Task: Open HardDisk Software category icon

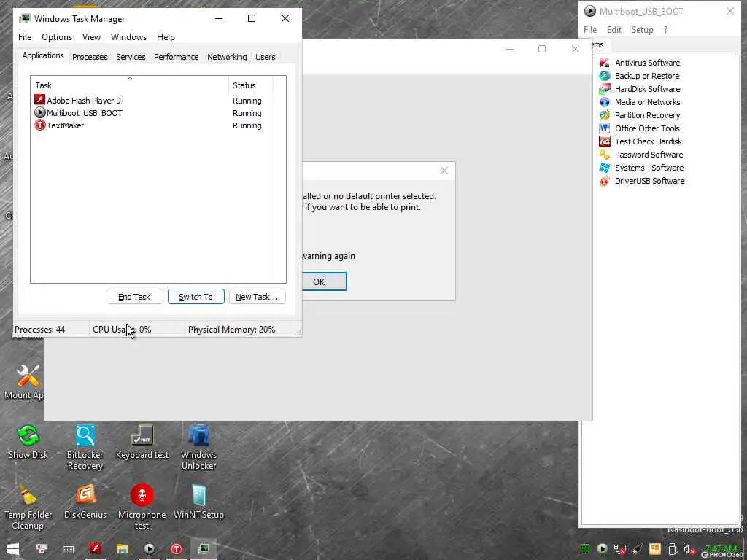Action: (x=605, y=89)
